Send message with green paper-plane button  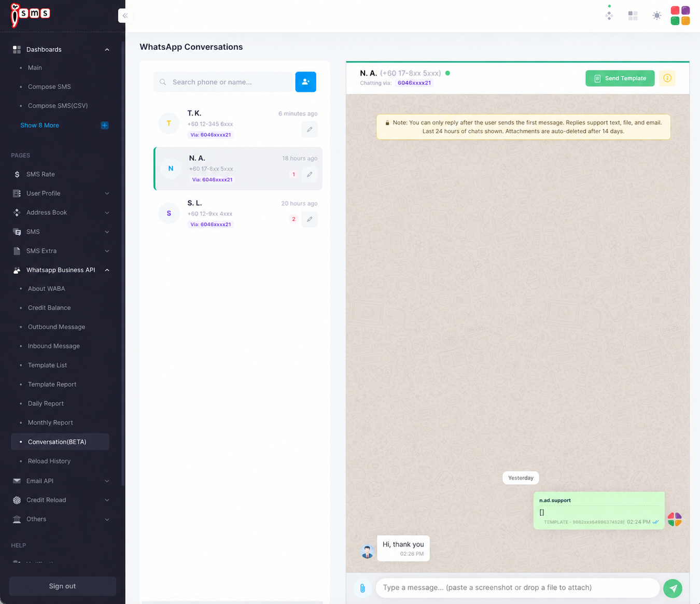pos(673,588)
